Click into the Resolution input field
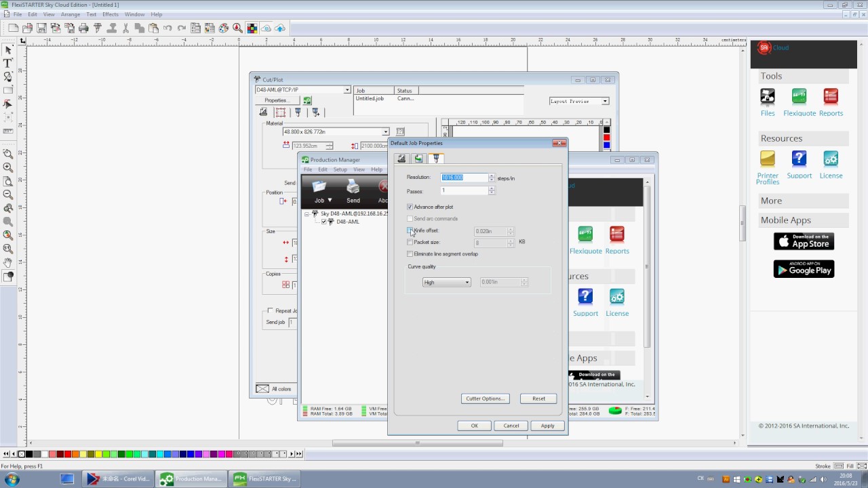The image size is (868, 488). pyautogui.click(x=465, y=178)
